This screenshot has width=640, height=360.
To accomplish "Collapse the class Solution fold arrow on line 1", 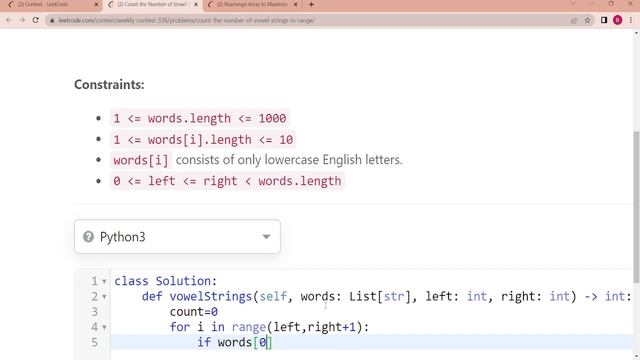I will click(104, 281).
